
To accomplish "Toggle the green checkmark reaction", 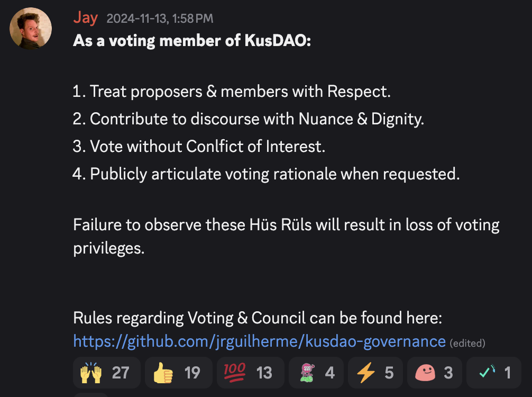I will [493, 373].
